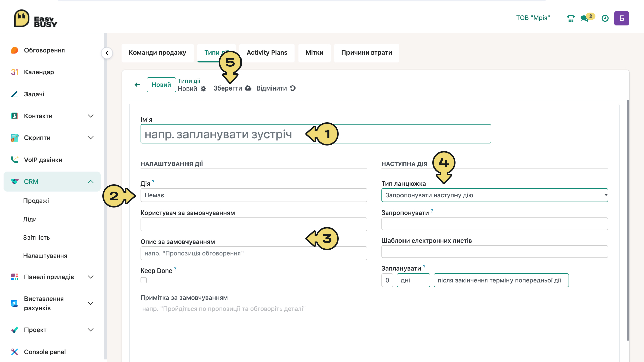This screenshot has height=362, width=644.
Task: Click the VoIP дзвінки phone icon
Action: coord(15,160)
